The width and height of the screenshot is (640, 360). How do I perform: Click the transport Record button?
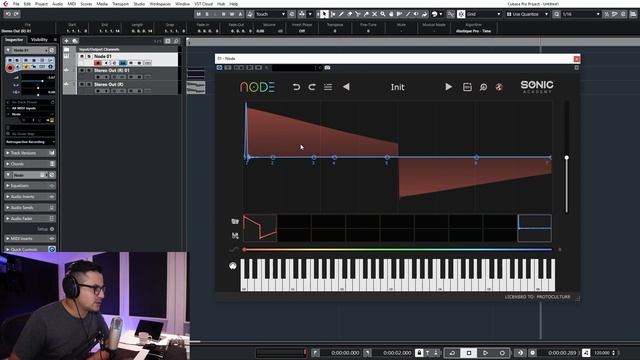coord(502,353)
